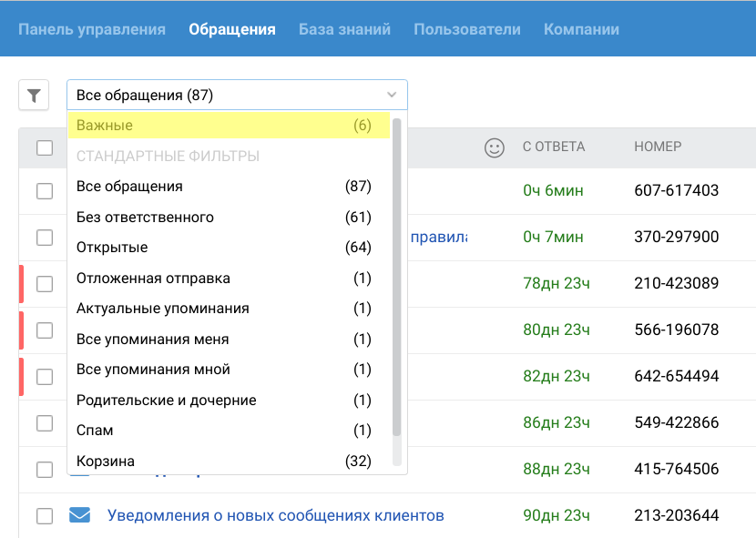Choose Без ответственного filter option
This screenshot has width=756, height=538.
coord(229,218)
